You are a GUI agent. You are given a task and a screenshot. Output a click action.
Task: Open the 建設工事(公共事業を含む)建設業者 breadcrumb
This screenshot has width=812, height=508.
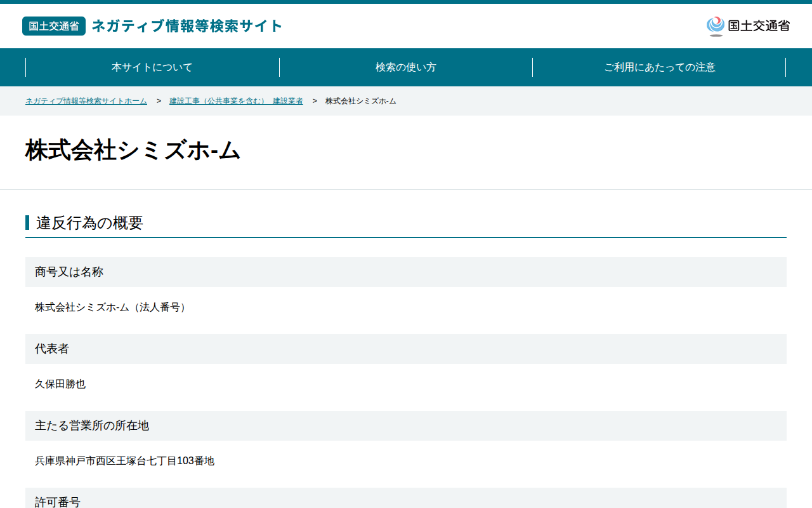tap(236, 101)
